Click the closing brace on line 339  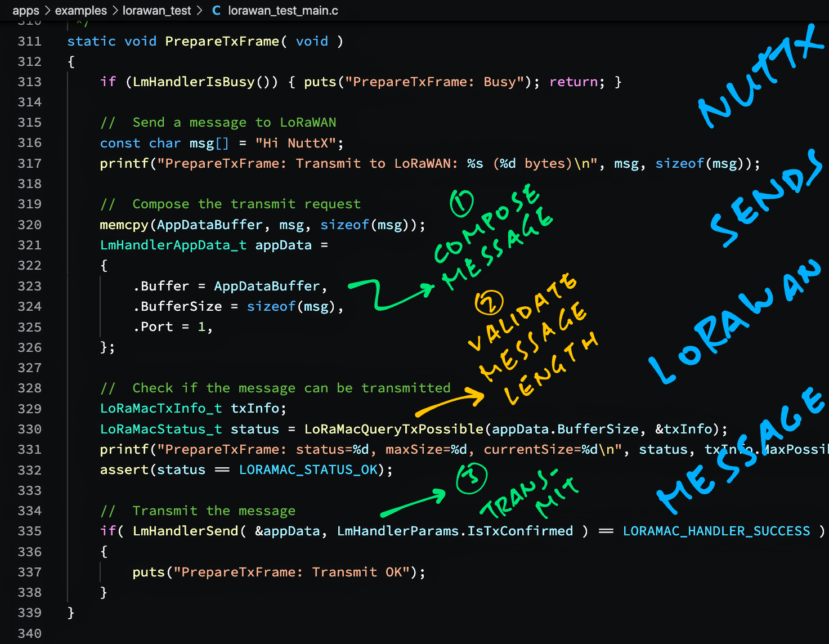71,613
